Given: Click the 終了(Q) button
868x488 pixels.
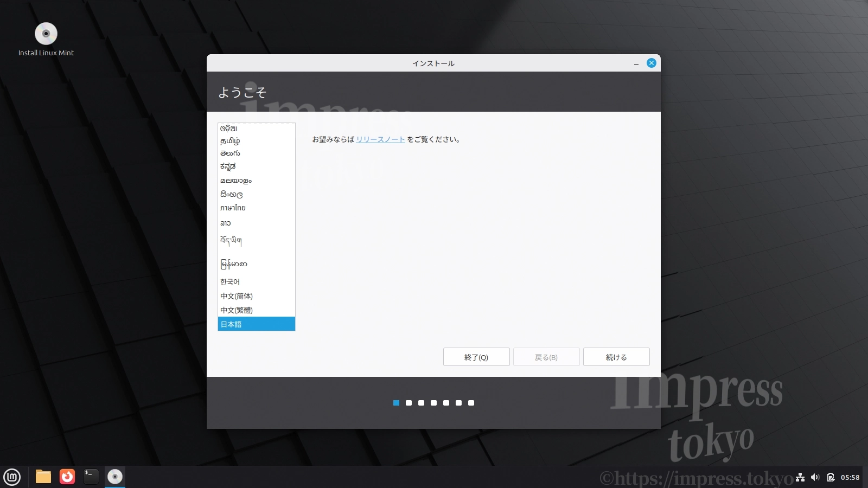Looking at the screenshot, I should tap(476, 357).
